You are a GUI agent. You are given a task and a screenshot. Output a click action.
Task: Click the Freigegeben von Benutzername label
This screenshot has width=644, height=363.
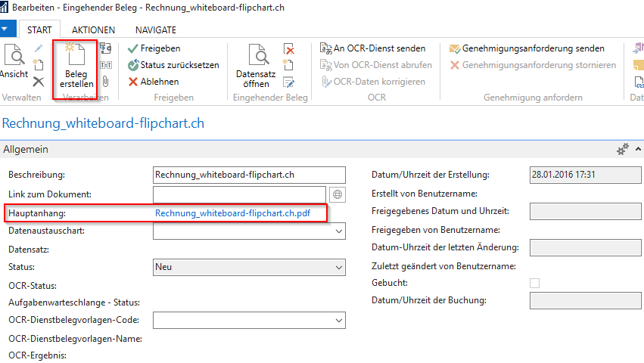pyautogui.click(x=436, y=230)
